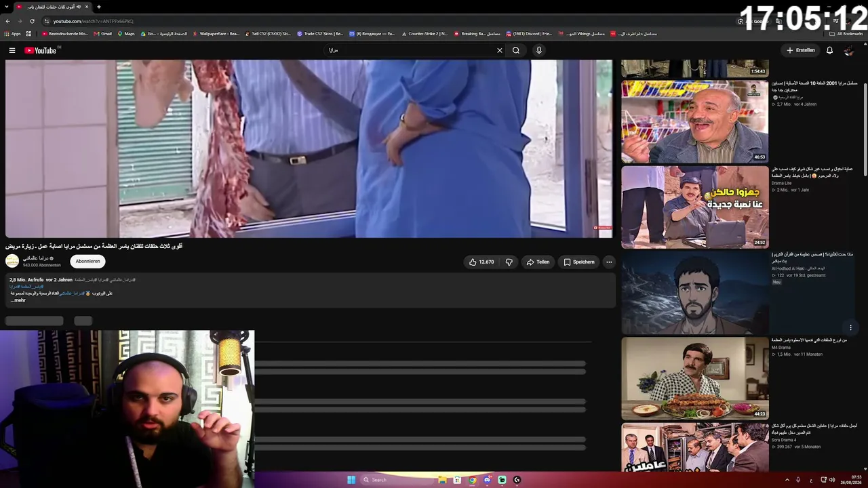Open options menu for the Al Hodhod video

tap(850, 327)
